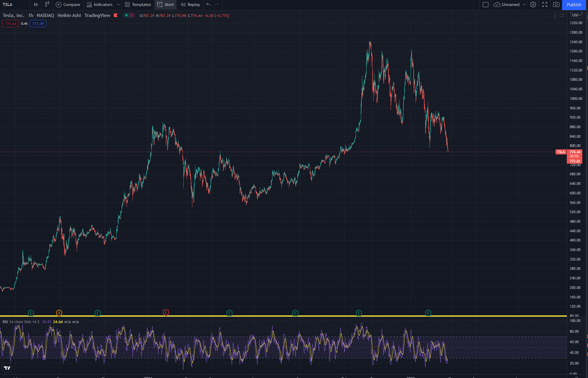Click the C774.44 close value

195,16
